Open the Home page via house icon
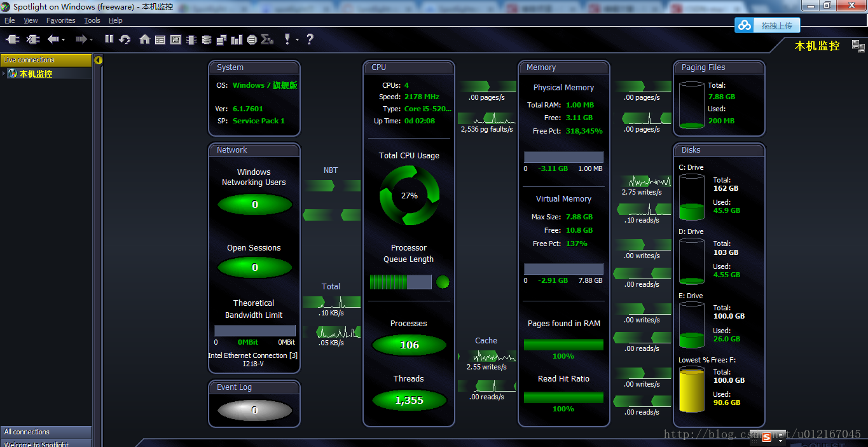The image size is (868, 447). point(145,39)
